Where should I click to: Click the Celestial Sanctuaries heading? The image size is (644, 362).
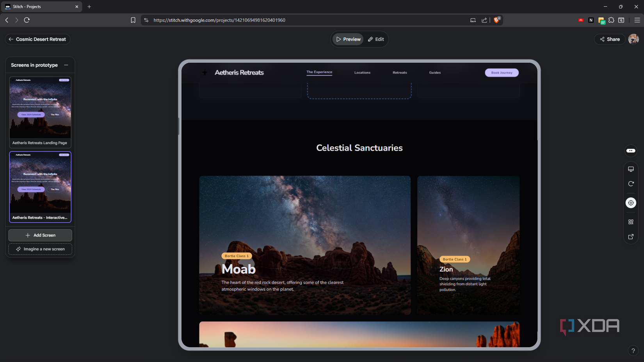(359, 148)
